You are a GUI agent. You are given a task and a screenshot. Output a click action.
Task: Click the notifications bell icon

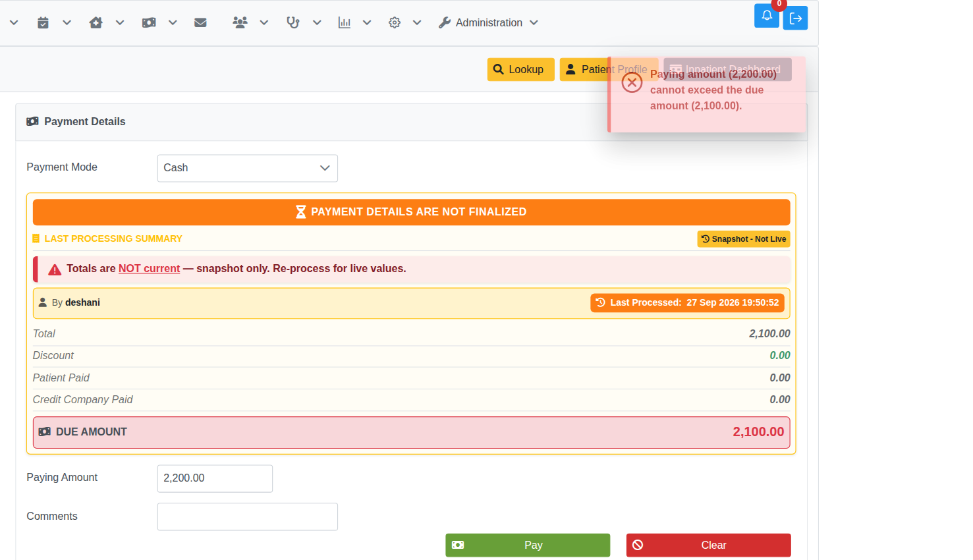(767, 16)
